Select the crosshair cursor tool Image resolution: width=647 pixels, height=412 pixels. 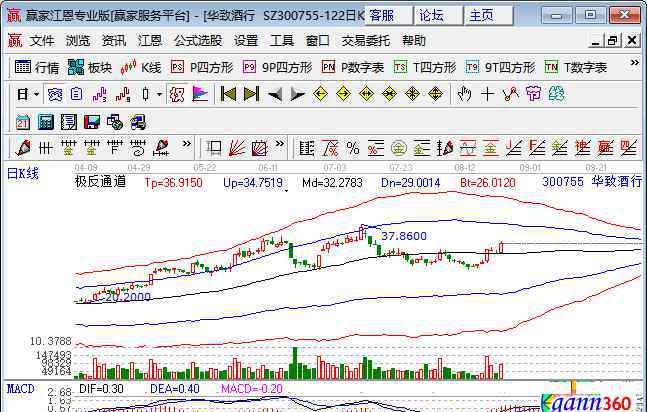click(487, 95)
